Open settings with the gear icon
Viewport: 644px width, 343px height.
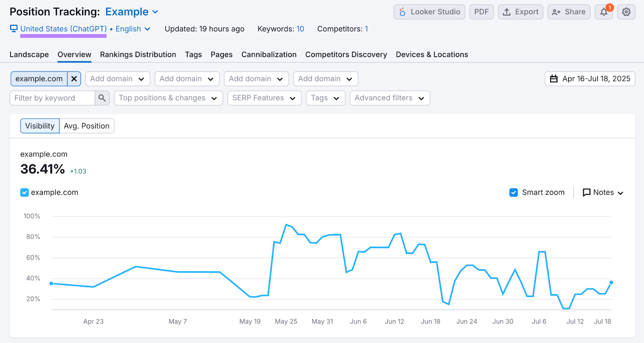[626, 12]
